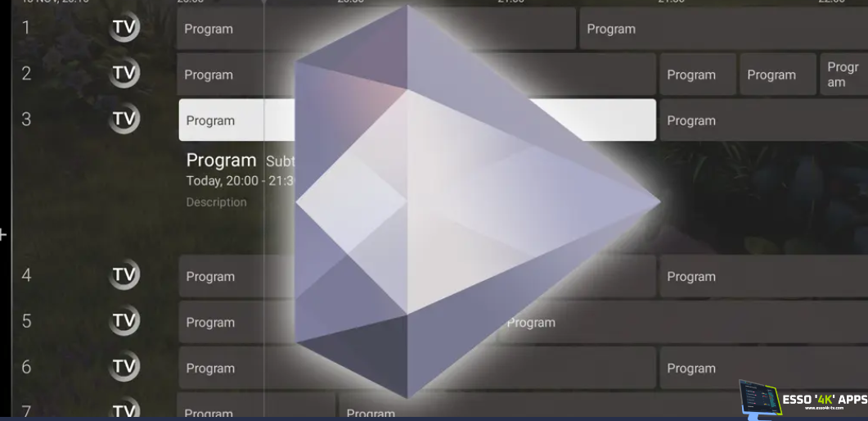Click the TV icon for channel 1

(x=124, y=29)
